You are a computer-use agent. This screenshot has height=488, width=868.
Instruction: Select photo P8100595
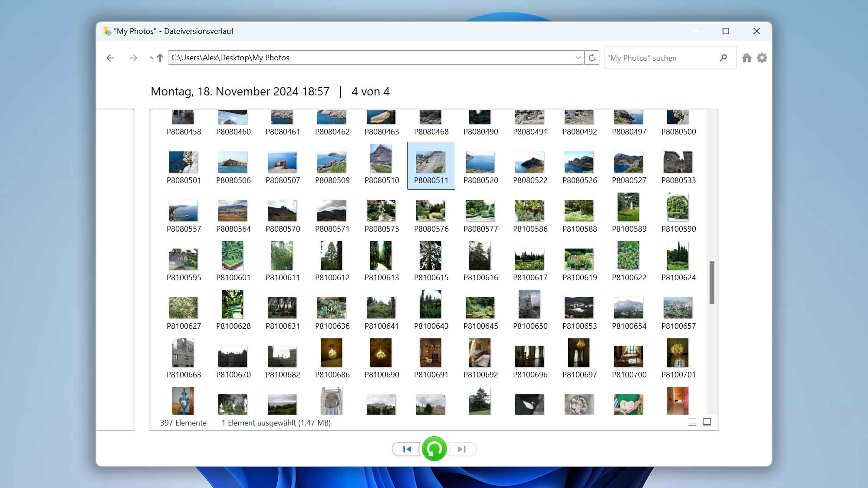184,263
